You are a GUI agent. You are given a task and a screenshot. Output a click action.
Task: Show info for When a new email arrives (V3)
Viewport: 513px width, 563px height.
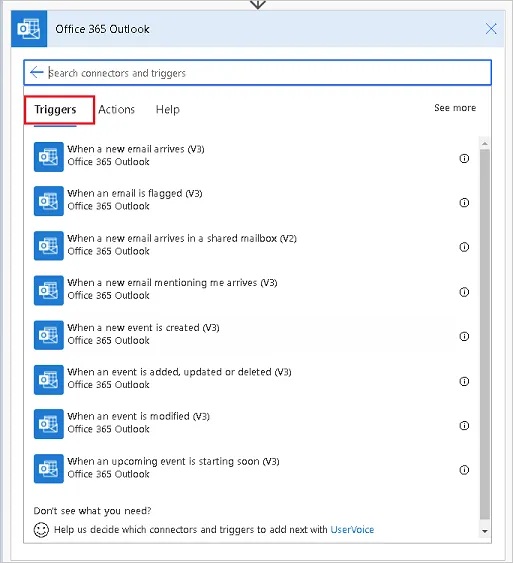[464, 158]
